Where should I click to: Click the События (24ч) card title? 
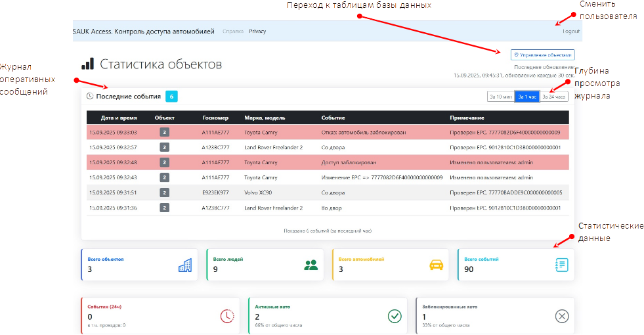point(104,307)
